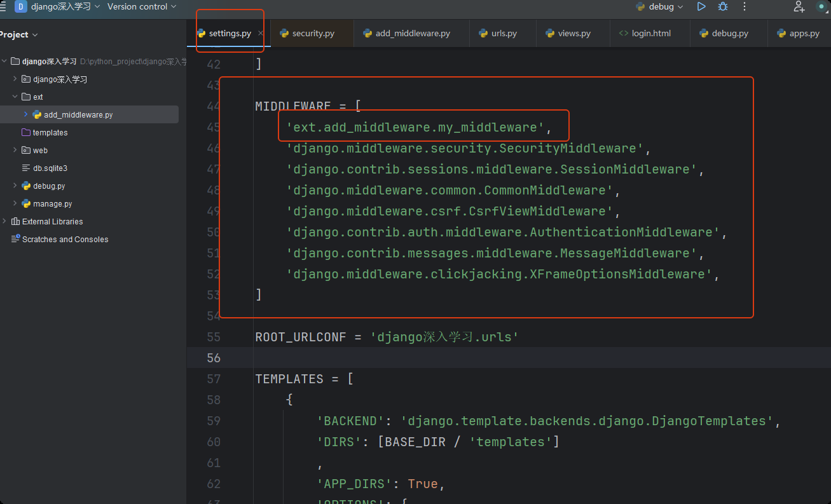Switch to the debug.py editor tab
831x504 pixels.
[730, 33]
